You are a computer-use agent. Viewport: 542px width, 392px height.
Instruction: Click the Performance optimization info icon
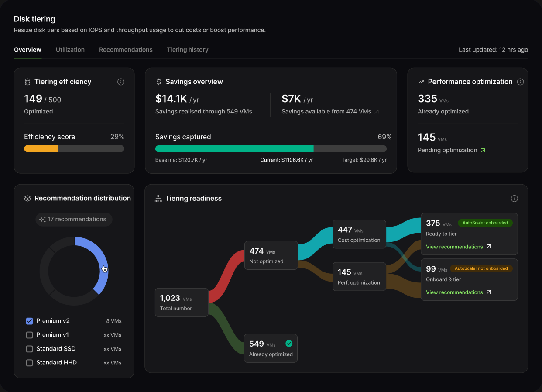(520, 82)
